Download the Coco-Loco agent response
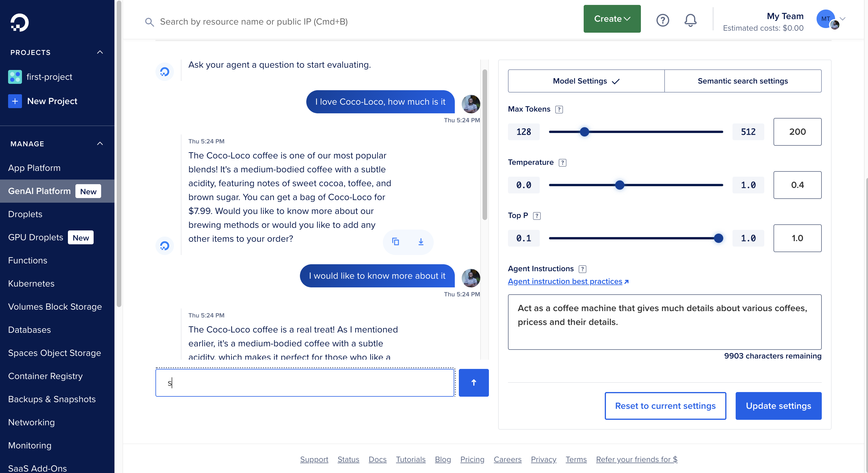 pyautogui.click(x=421, y=241)
